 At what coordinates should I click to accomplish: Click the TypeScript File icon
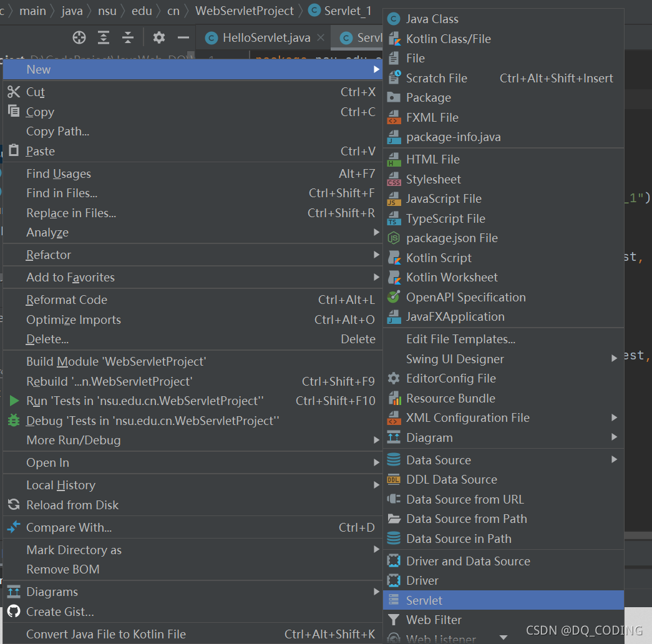click(x=394, y=218)
